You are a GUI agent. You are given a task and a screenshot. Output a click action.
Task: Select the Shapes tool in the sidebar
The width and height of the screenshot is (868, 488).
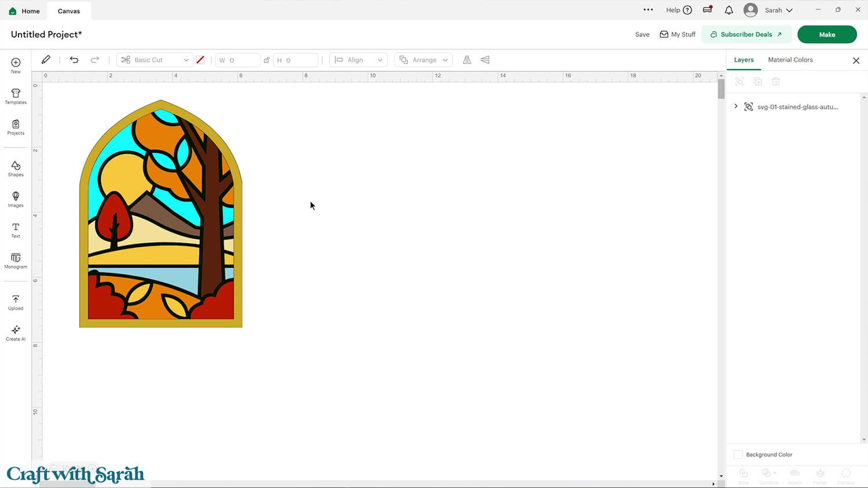click(16, 168)
